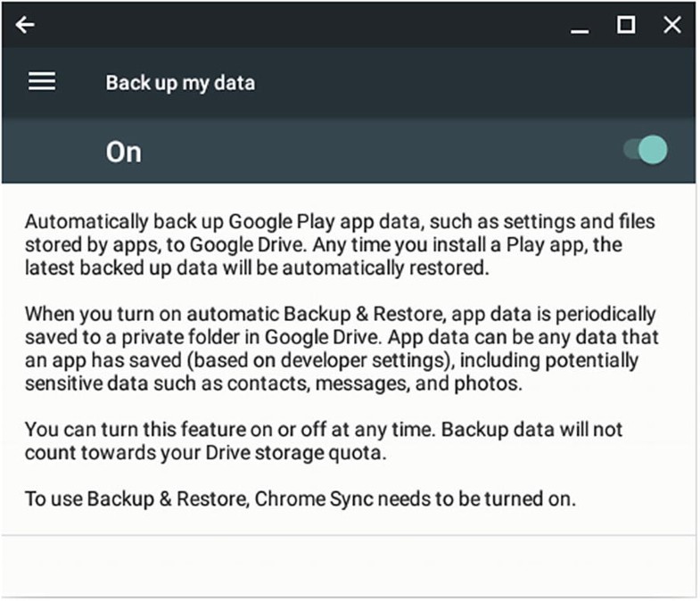Click paragraph starting "You can turn this feature"
Image resolution: width=700 pixels, height=601 pixels.
[323, 440]
